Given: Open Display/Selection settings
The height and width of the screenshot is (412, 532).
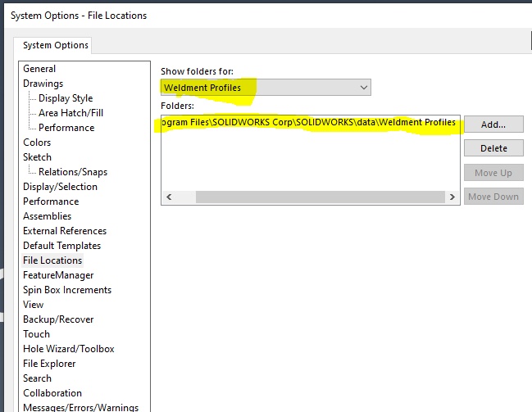Looking at the screenshot, I should (x=60, y=187).
